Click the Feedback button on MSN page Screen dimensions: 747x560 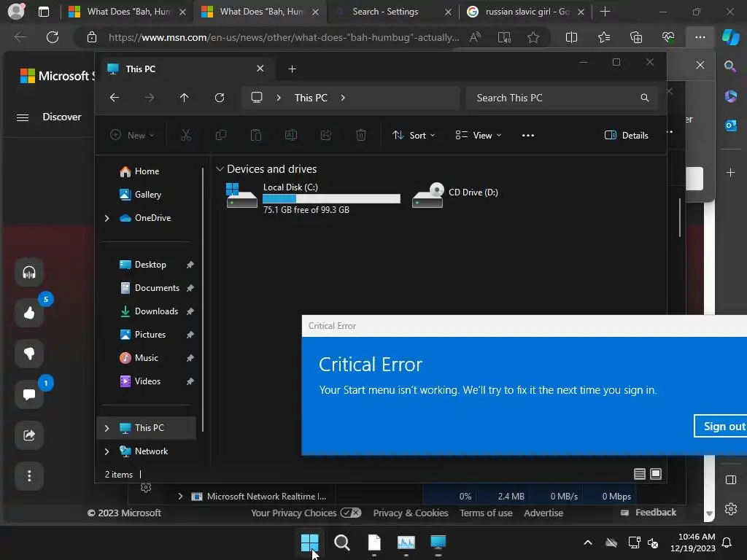tap(649, 513)
